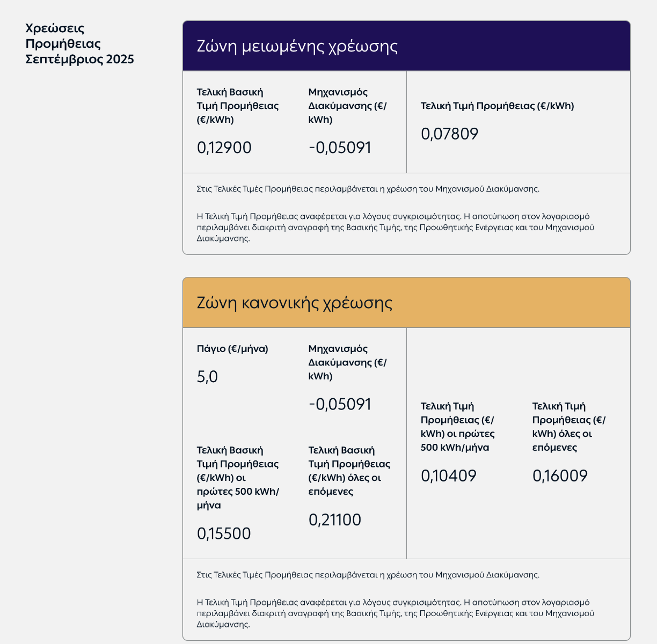The width and height of the screenshot is (657, 644).
Task: Click 'Τελική Τιμή Προμήθειας (€/kWh)' label in reduced zone
Action: point(498,106)
